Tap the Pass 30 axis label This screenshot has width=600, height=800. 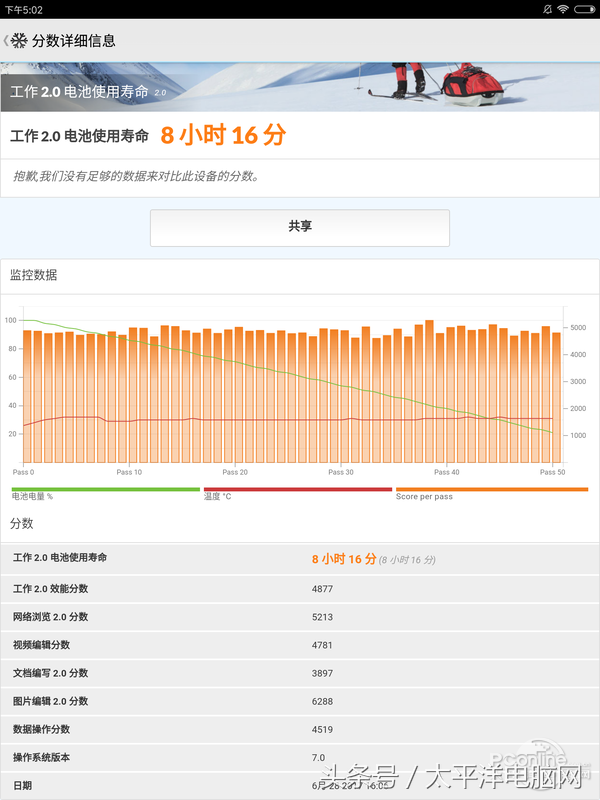[x=341, y=472]
